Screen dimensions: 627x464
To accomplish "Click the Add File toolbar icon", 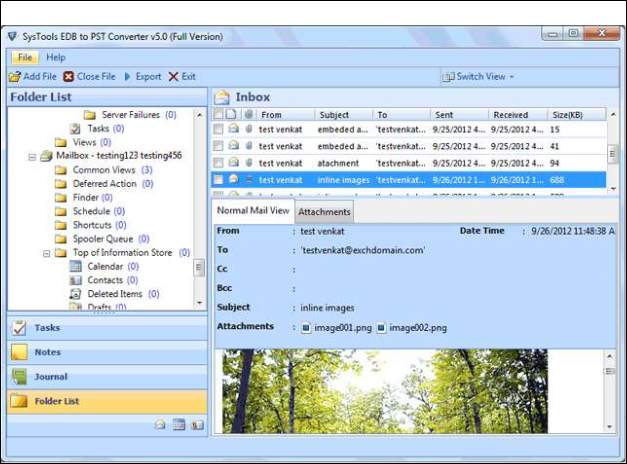I will pos(14,77).
